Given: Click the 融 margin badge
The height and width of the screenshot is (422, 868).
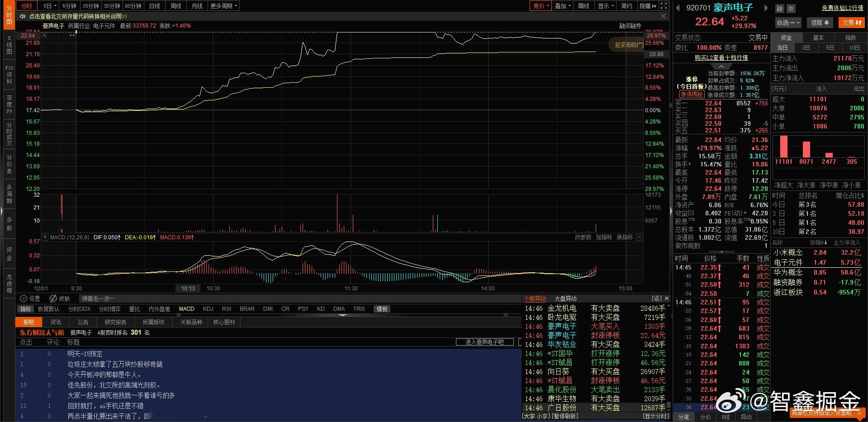Looking at the screenshot, I should pos(780,9).
